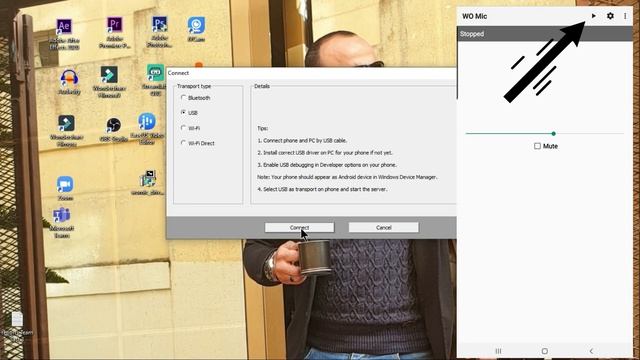Tap Android recent apps navigation button

(498, 351)
